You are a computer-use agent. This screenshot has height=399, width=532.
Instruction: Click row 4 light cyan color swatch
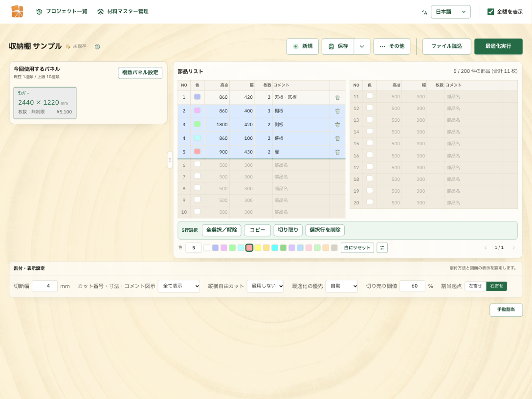[197, 138]
